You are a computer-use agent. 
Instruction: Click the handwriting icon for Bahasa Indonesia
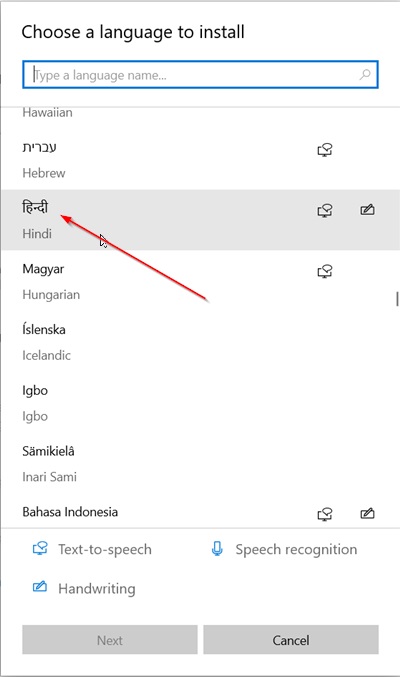click(x=367, y=514)
